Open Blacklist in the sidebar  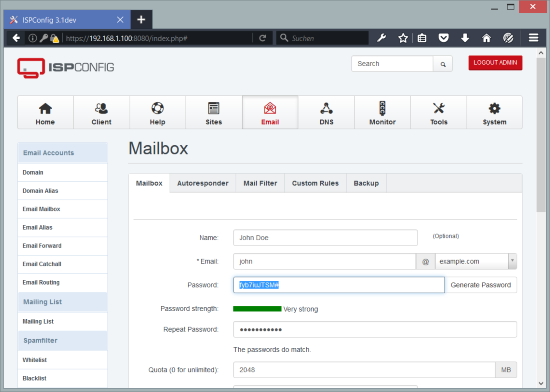(62, 378)
